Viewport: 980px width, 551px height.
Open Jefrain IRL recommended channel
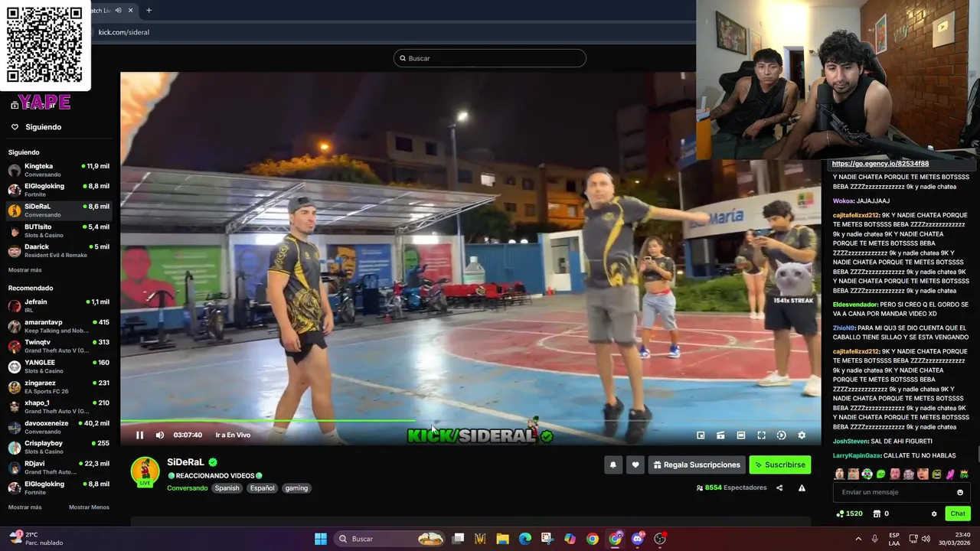59,305
